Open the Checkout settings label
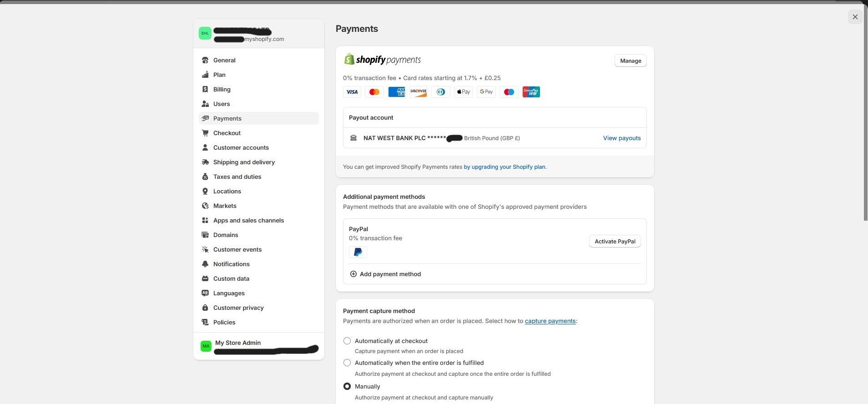Viewport: 868px width, 404px height. pyautogui.click(x=227, y=133)
